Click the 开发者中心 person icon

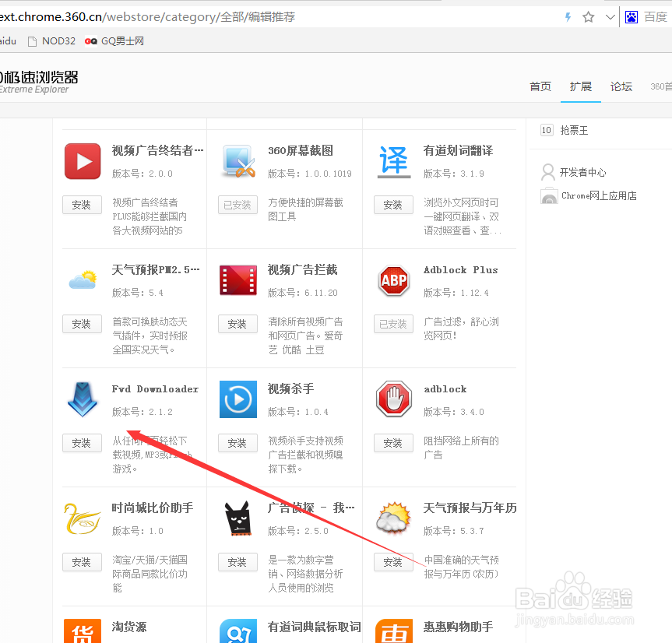click(x=547, y=172)
